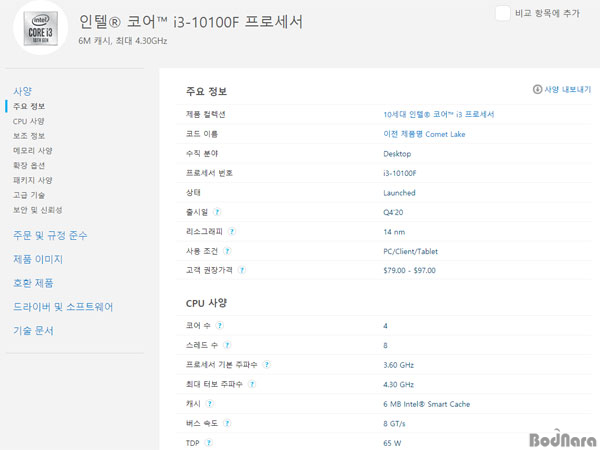Click the 4.30 GHz turbo frequency value
This screenshot has width=600, height=450.
coord(398,384)
